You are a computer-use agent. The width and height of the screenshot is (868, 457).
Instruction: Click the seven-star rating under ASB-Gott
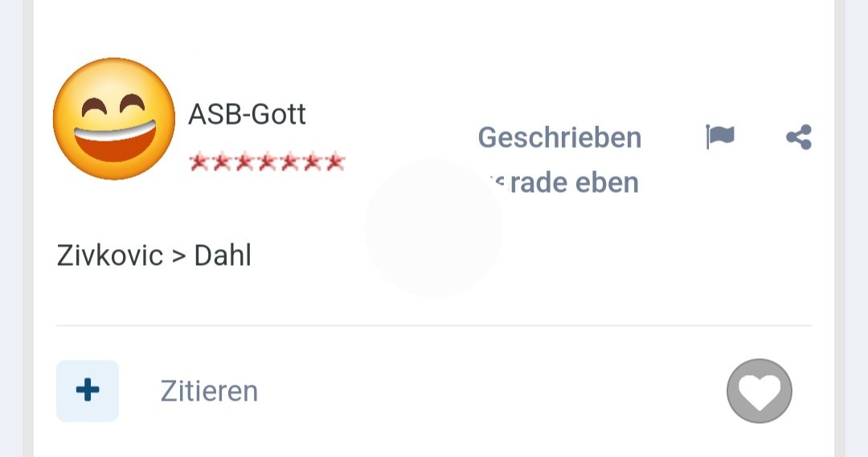pyautogui.click(x=267, y=162)
